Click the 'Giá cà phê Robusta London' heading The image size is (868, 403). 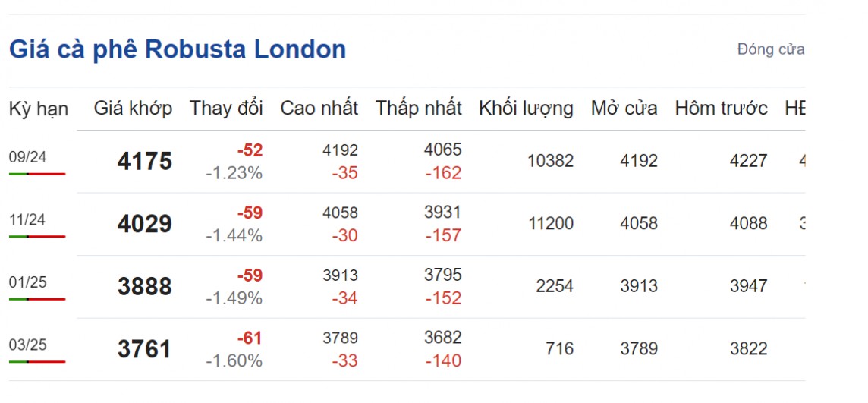click(x=178, y=50)
